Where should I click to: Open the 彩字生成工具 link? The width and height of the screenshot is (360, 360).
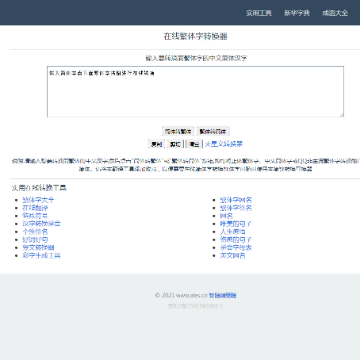pos(41,256)
